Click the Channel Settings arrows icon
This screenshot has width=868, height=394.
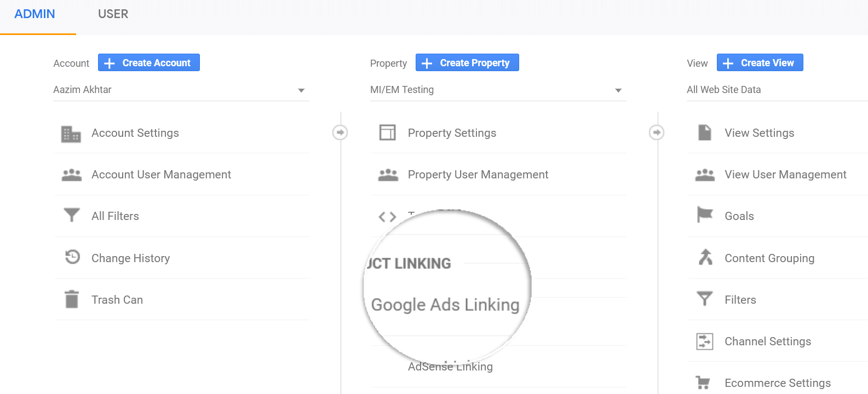tap(705, 341)
